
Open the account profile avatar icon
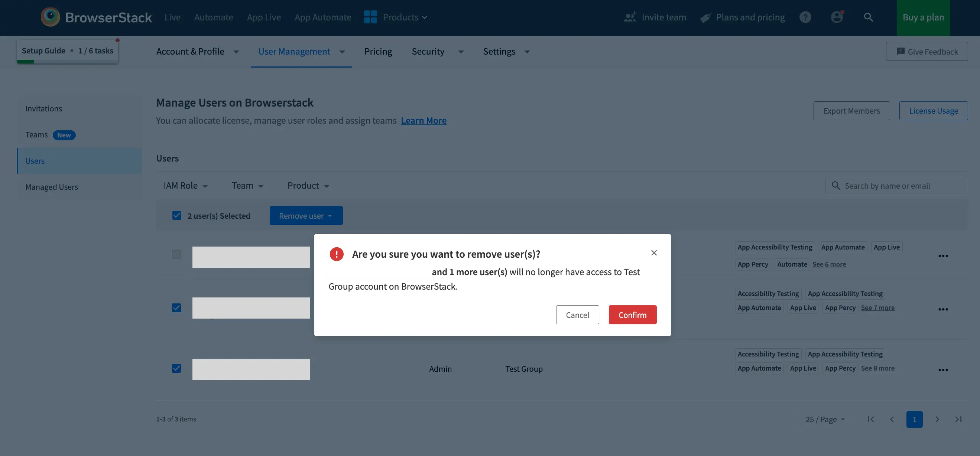coord(837,17)
